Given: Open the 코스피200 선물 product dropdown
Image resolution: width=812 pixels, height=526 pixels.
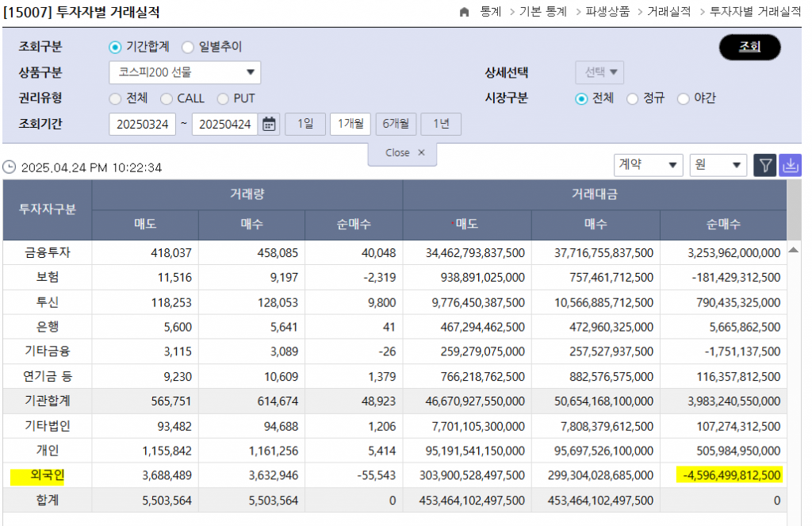Looking at the screenshot, I should (185, 73).
